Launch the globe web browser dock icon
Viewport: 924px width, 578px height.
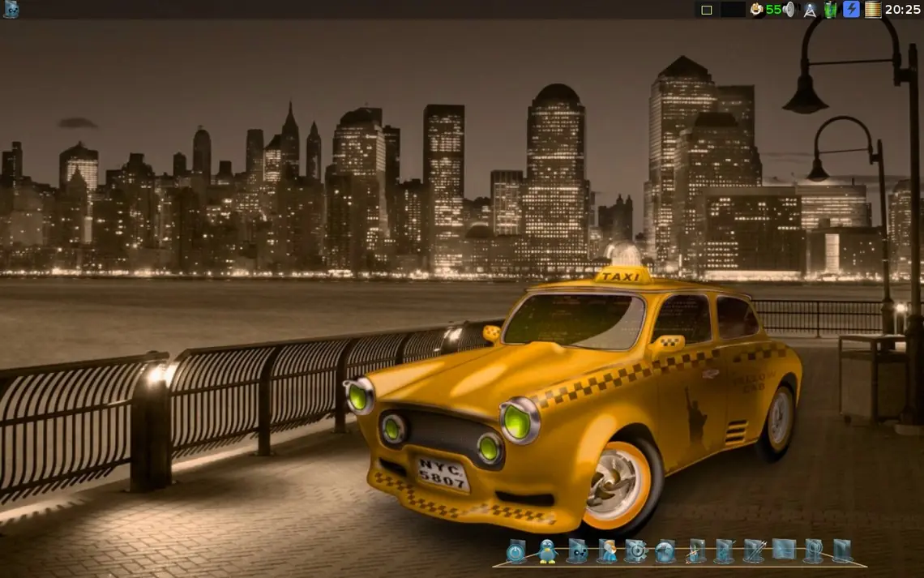665,551
